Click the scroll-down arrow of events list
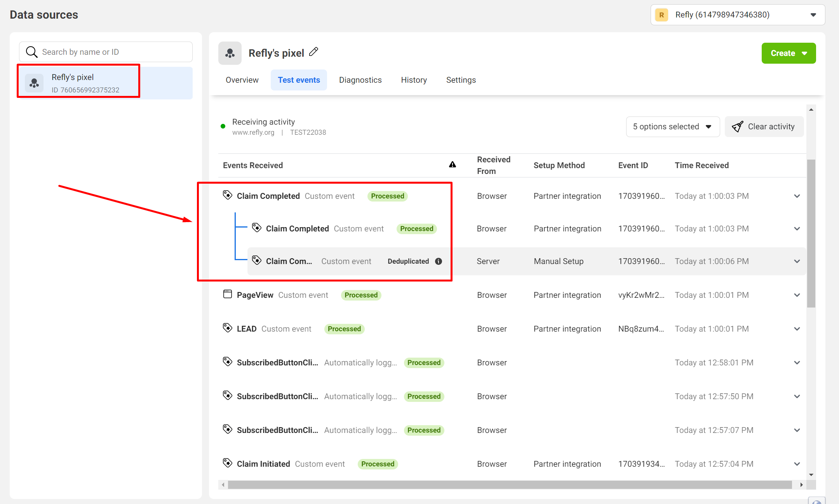The image size is (839, 504). point(811,474)
